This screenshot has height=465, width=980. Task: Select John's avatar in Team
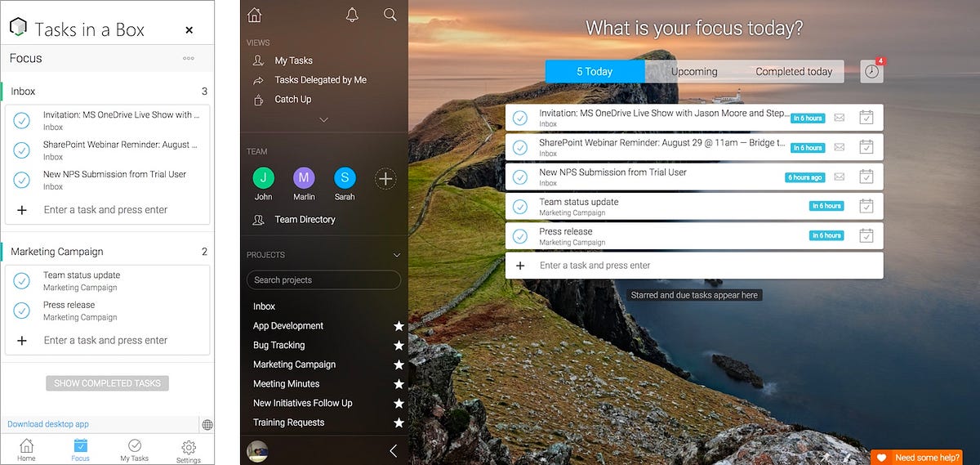click(x=263, y=178)
